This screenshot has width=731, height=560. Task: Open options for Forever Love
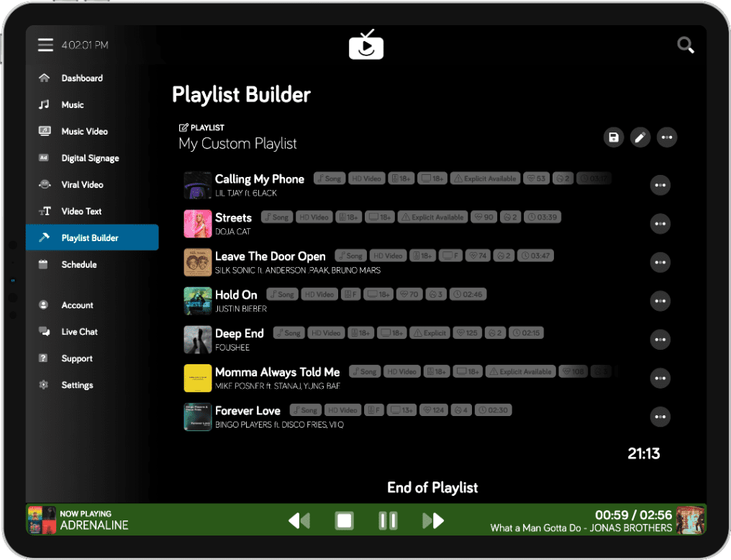point(660,417)
